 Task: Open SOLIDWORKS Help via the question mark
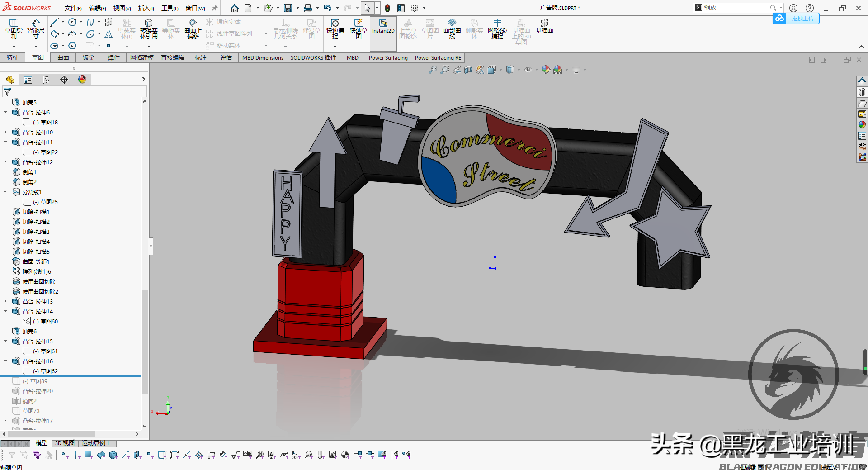coord(810,8)
